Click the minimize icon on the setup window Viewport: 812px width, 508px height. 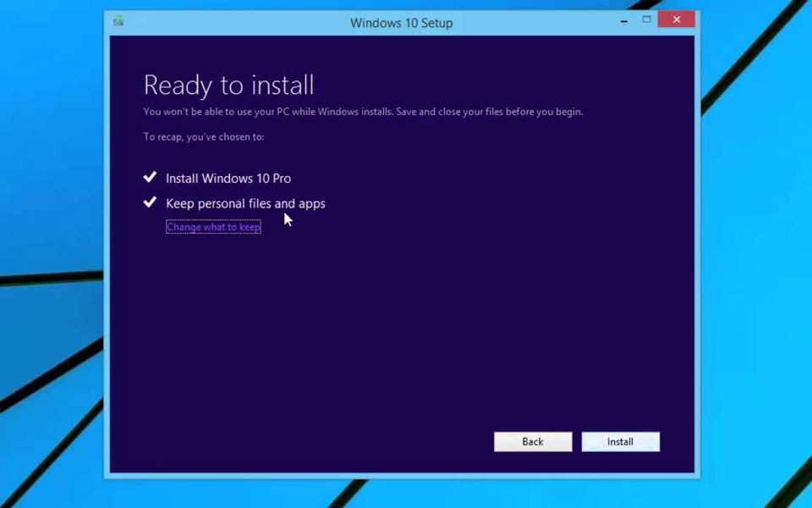pos(623,19)
